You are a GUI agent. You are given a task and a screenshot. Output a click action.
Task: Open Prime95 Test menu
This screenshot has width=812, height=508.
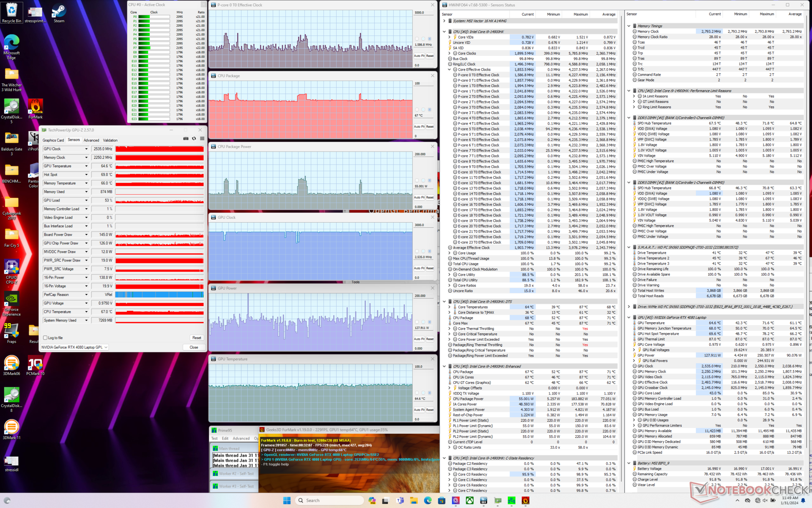coord(214,439)
